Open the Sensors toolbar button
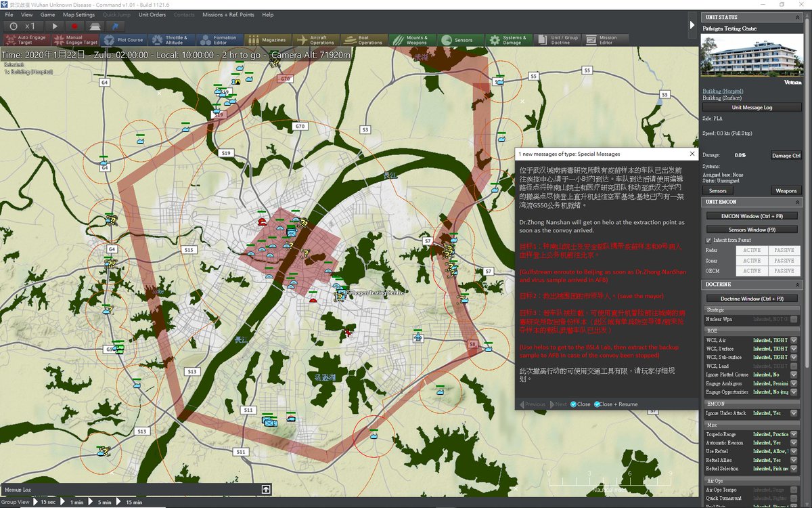The width and height of the screenshot is (812, 508). pos(460,40)
